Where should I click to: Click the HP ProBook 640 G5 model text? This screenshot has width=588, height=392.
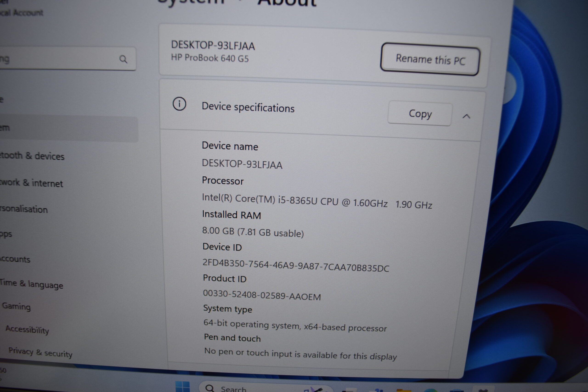point(210,58)
